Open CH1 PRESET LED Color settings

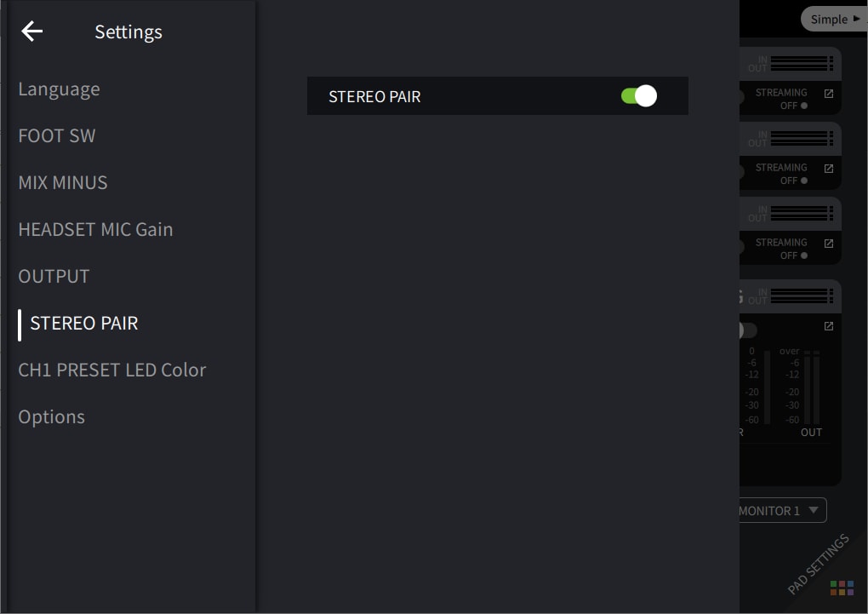(x=111, y=370)
